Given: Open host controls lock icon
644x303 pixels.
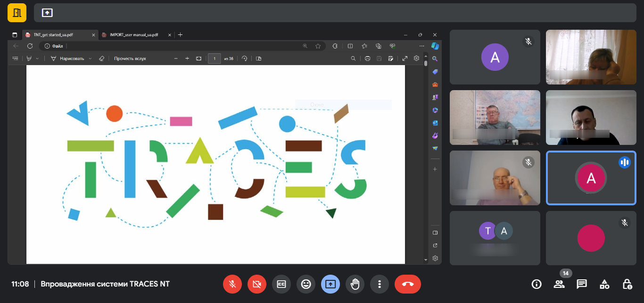Looking at the screenshot, I should (627, 284).
